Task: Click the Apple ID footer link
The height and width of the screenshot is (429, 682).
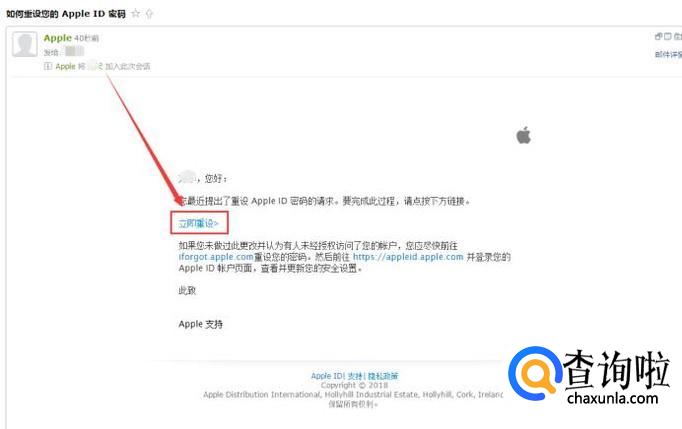Action: coord(328,375)
